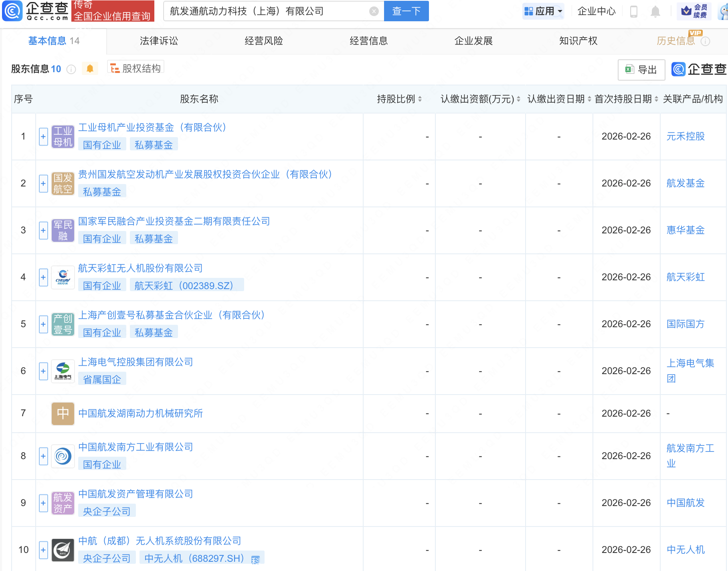Expand the 中国航发资产管理 shareholder row
The image size is (728, 571).
[43, 503]
